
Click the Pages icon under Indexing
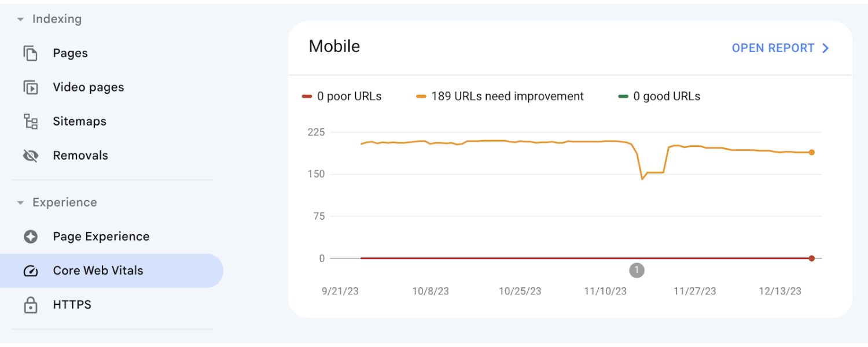pyautogui.click(x=31, y=53)
